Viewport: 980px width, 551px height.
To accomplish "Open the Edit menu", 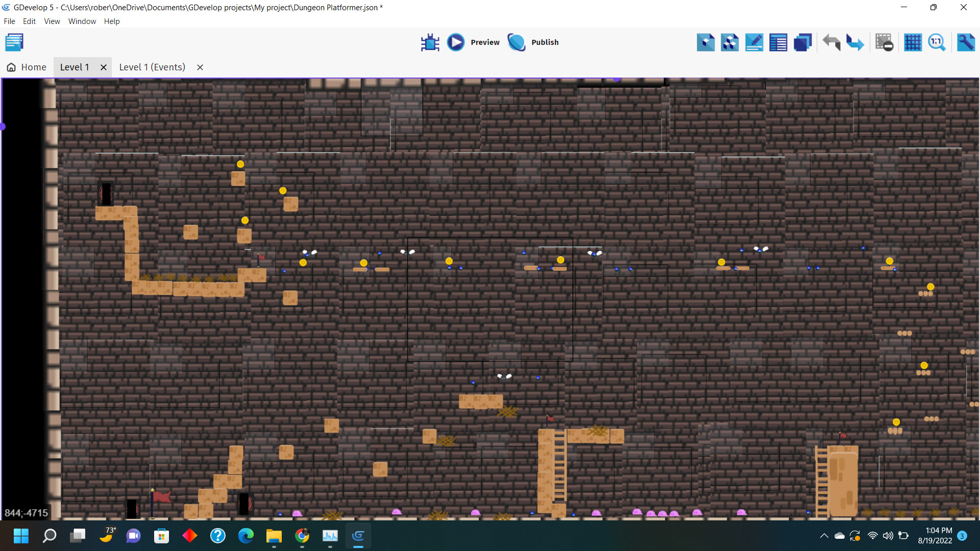I will [x=29, y=21].
